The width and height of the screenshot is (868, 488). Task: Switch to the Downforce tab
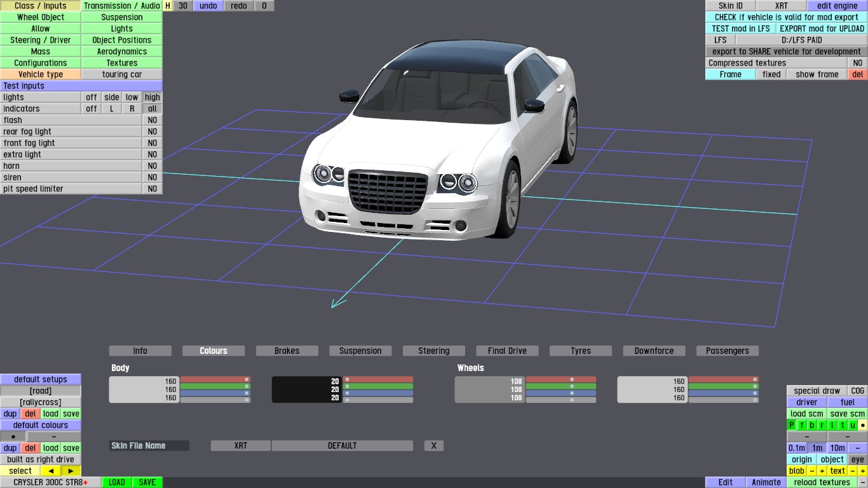(654, 351)
